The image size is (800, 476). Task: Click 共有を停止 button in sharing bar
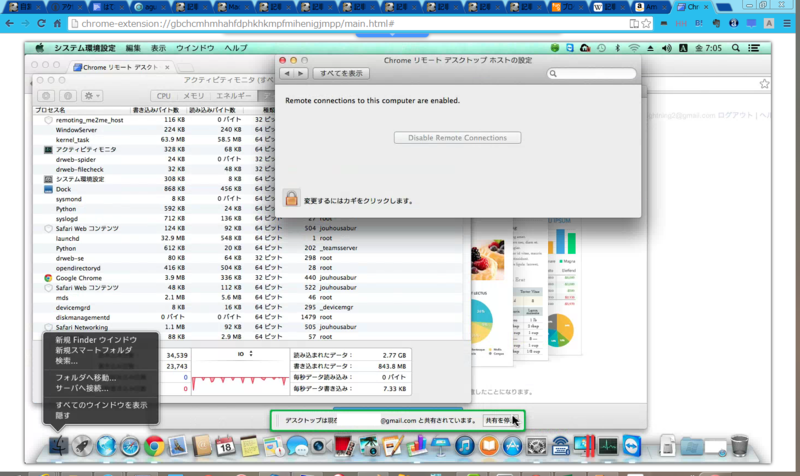pos(501,420)
